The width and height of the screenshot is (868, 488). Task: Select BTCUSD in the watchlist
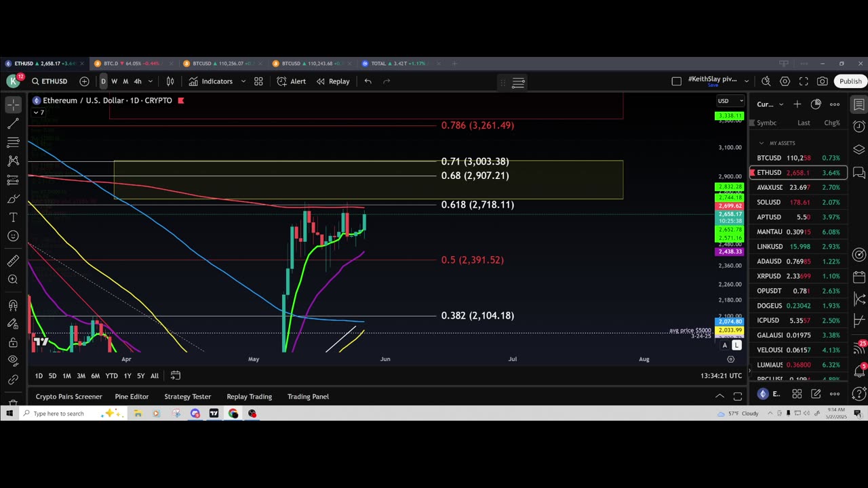coord(798,158)
